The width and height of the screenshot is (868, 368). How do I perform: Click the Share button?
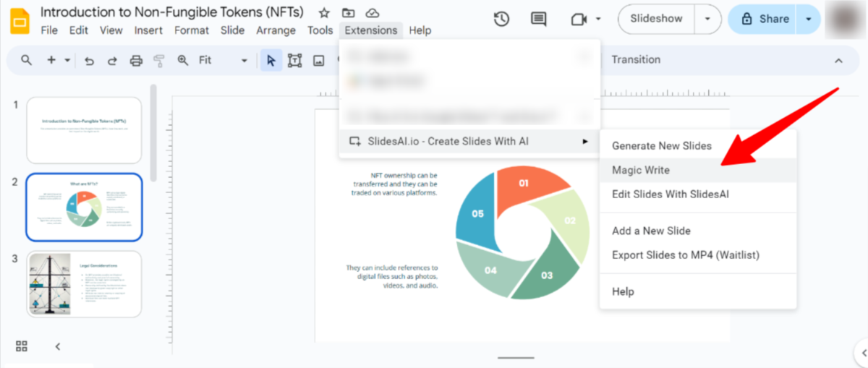(763, 20)
